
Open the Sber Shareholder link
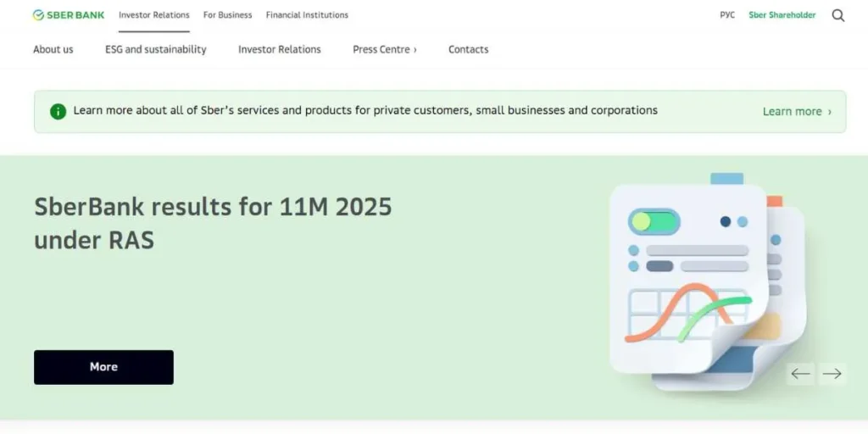point(782,15)
